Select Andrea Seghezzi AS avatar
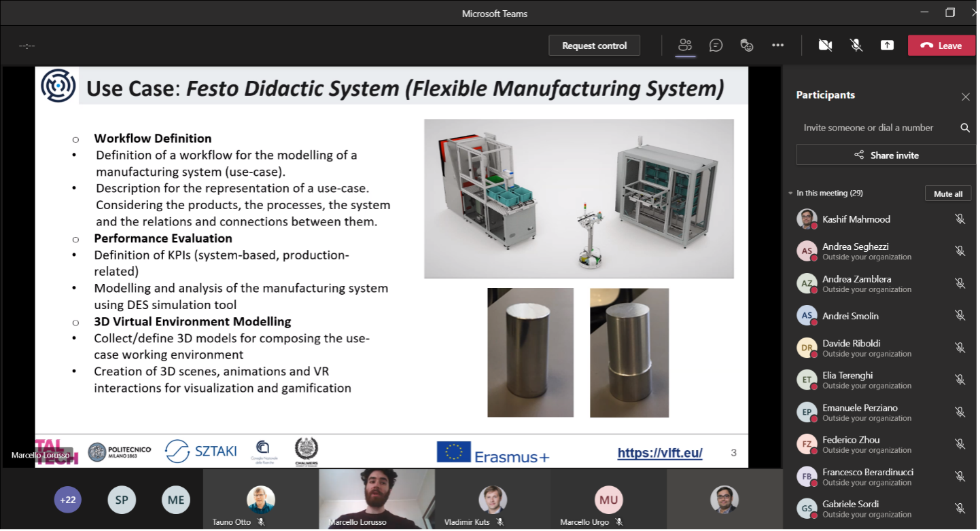The width and height of the screenshot is (980, 531). click(x=807, y=251)
